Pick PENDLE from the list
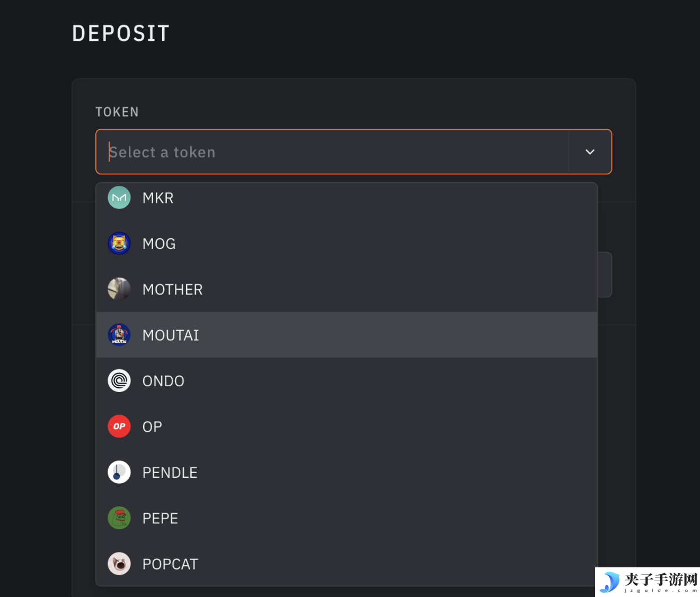 [347, 472]
